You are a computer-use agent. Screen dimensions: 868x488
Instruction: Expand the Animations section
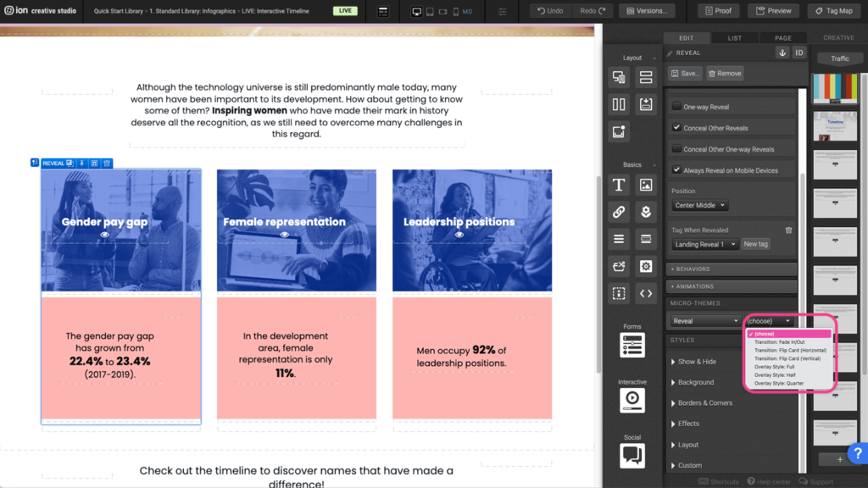pyautogui.click(x=732, y=286)
